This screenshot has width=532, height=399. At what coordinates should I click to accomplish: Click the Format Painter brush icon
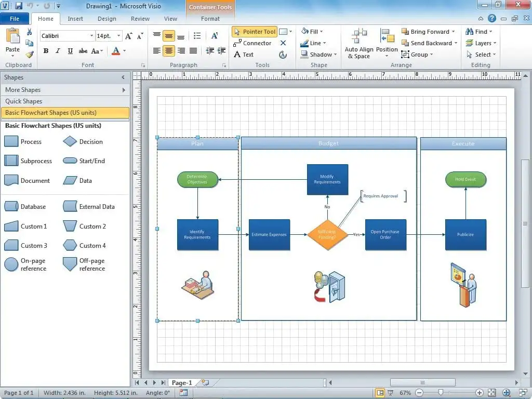30,55
